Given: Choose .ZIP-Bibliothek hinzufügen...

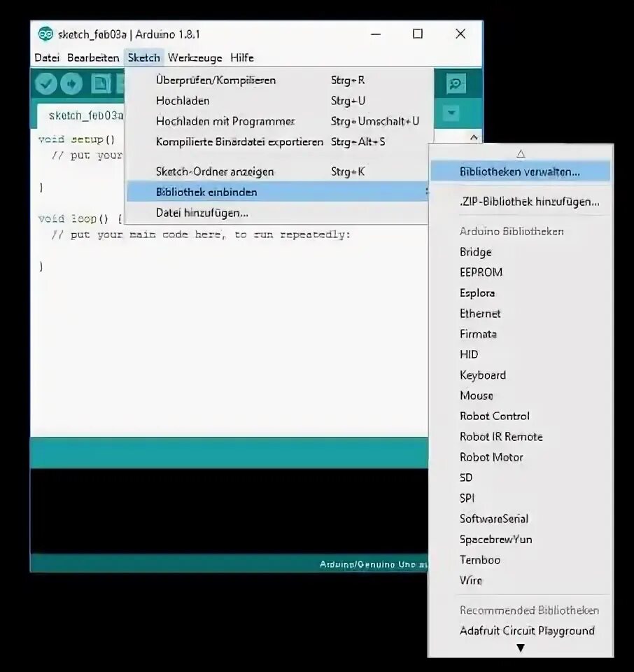Looking at the screenshot, I should (x=520, y=202).
